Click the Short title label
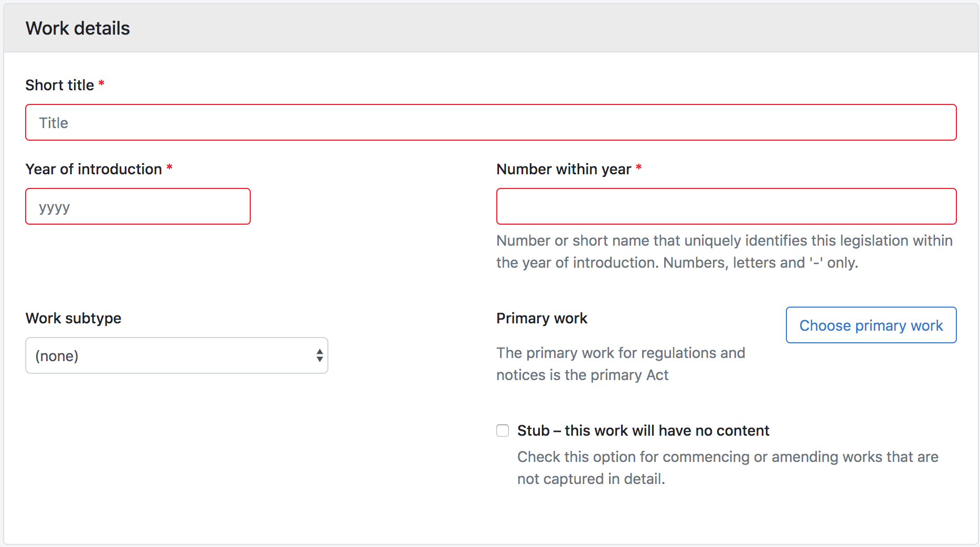 [60, 85]
